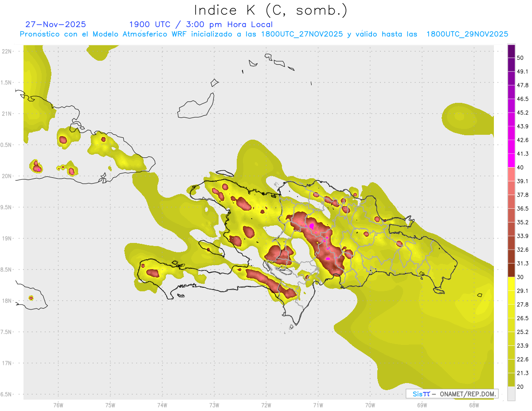Click the legend value "42.6"
Screen dimensions: 532x411
pyautogui.click(x=523, y=140)
